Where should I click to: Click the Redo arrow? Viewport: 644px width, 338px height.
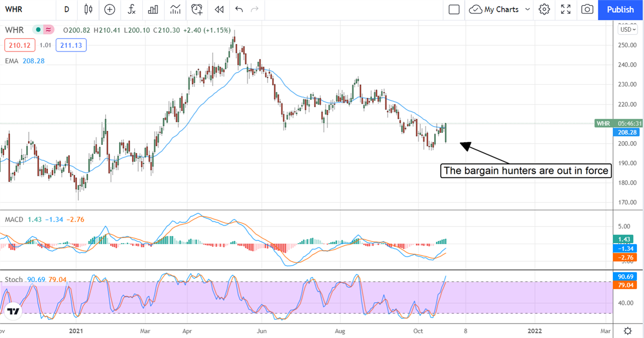click(255, 9)
